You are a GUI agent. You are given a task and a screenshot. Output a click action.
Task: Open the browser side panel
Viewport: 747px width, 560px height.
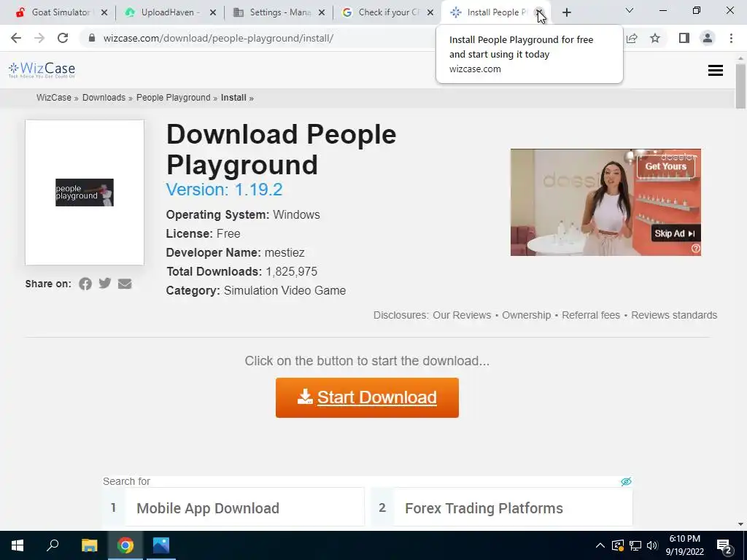tap(684, 38)
